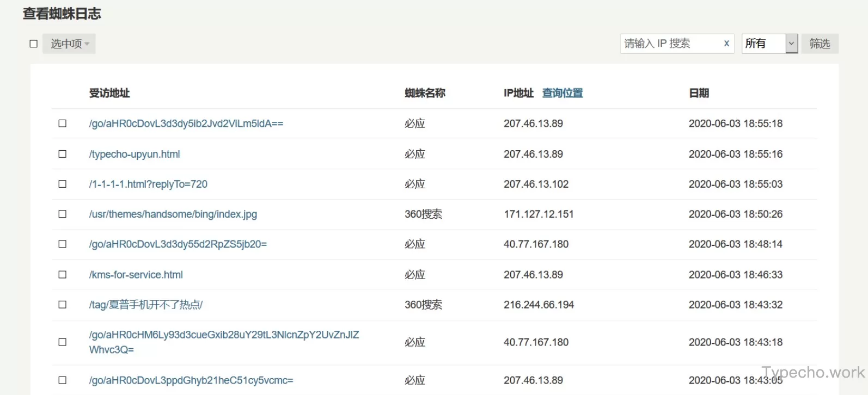
Task: Clear the IP search field with x
Action: (x=726, y=44)
